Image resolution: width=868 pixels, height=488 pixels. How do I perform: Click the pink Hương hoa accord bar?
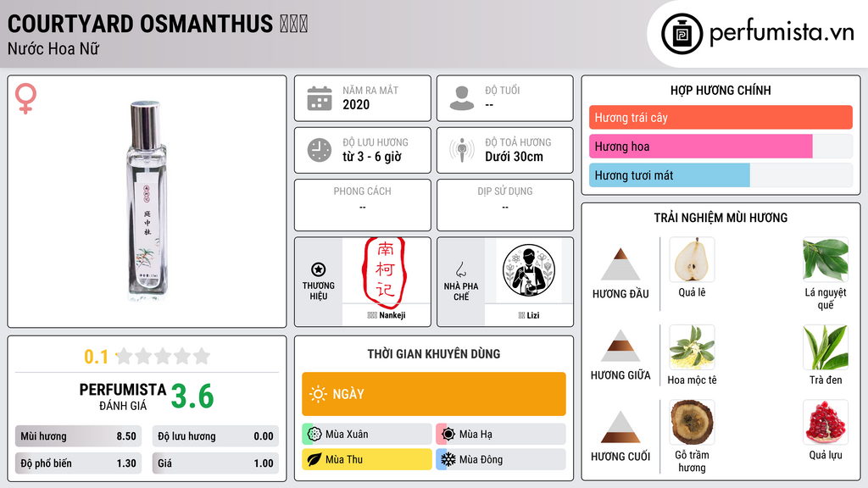point(701,147)
